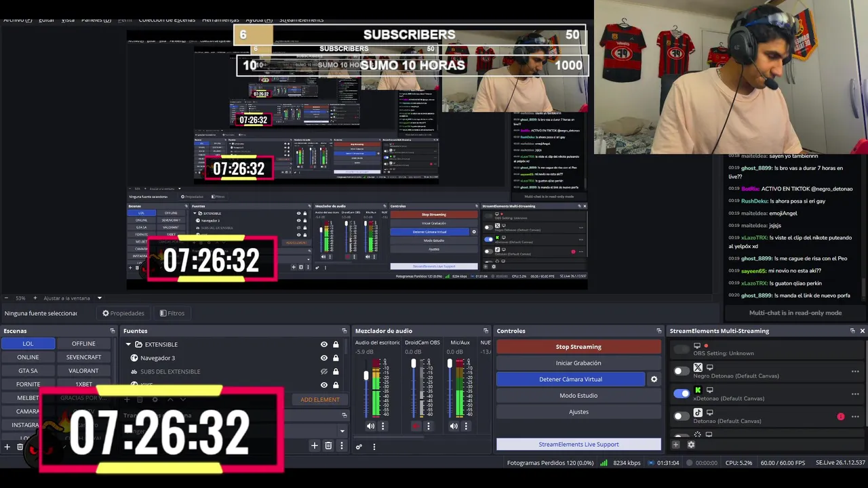The height and width of the screenshot is (488, 868).
Task: Adjust Audio del escritorio volume slider
Action: pyautogui.click(x=366, y=375)
